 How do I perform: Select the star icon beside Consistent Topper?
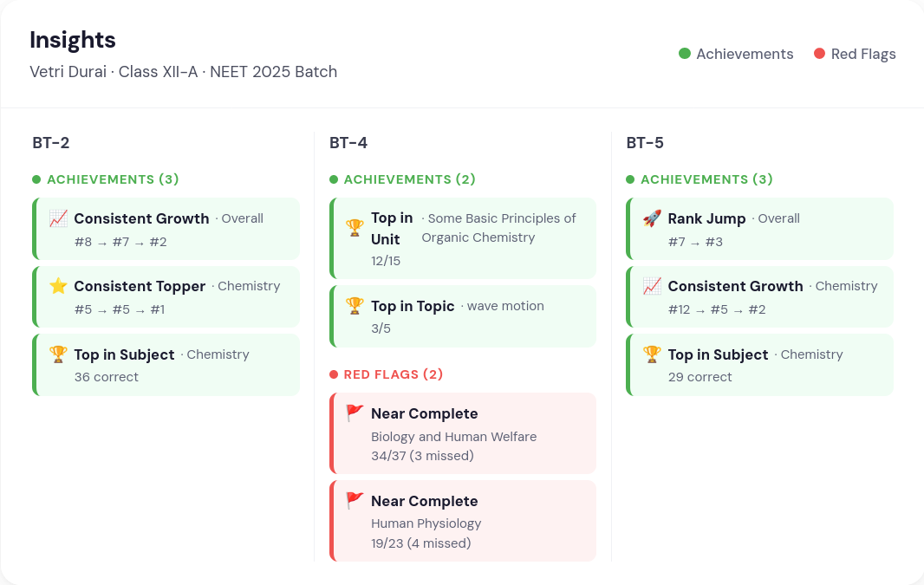(x=58, y=285)
